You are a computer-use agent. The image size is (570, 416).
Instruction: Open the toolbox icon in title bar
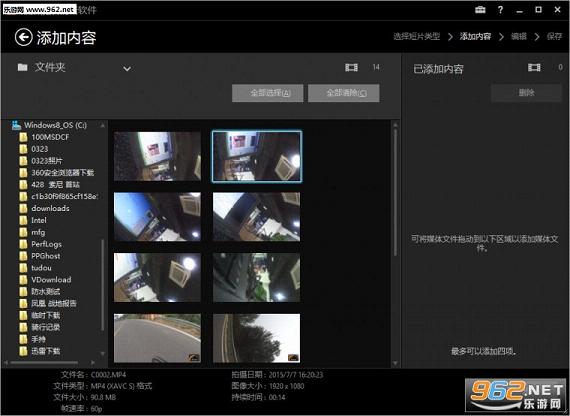click(480, 10)
